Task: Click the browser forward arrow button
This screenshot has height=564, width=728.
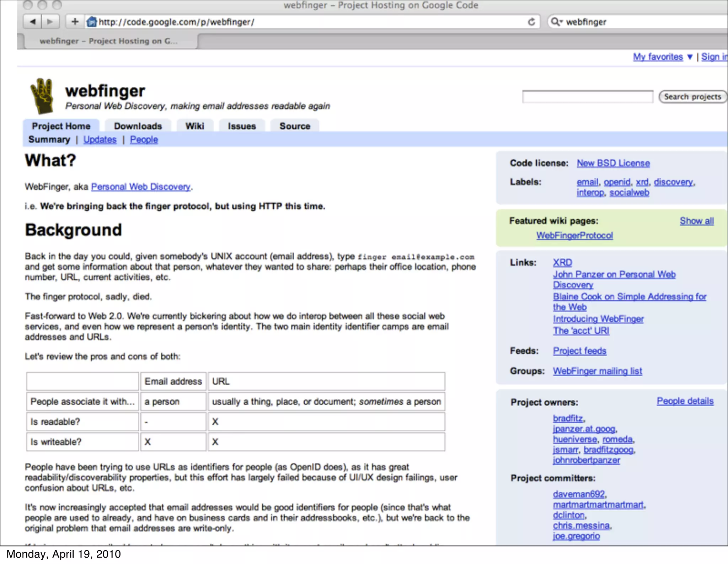Action: pyautogui.click(x=50, y=22)
